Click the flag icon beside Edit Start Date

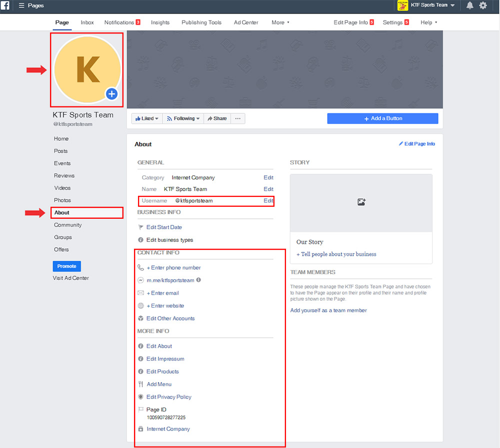[x=140, y=227]
